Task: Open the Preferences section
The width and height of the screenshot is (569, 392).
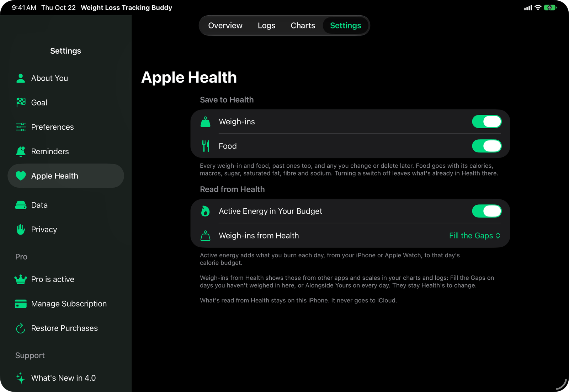Action: (x=66, y=127)
